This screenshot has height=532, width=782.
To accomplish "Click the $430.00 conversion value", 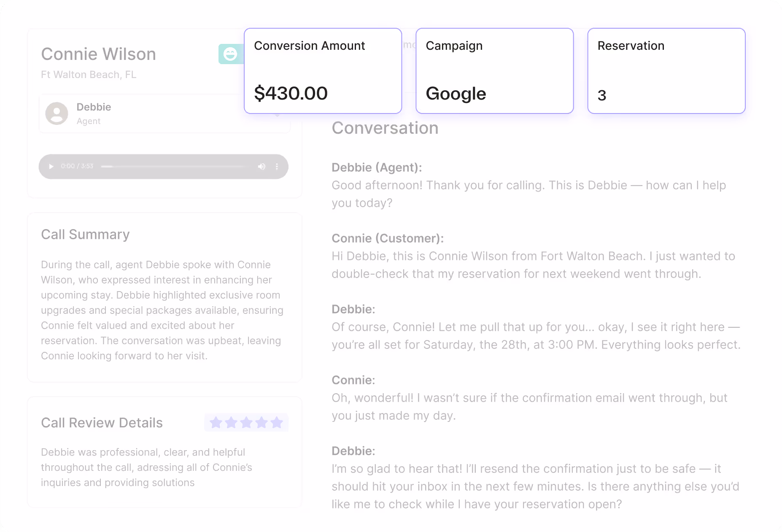I will point(291,93).
